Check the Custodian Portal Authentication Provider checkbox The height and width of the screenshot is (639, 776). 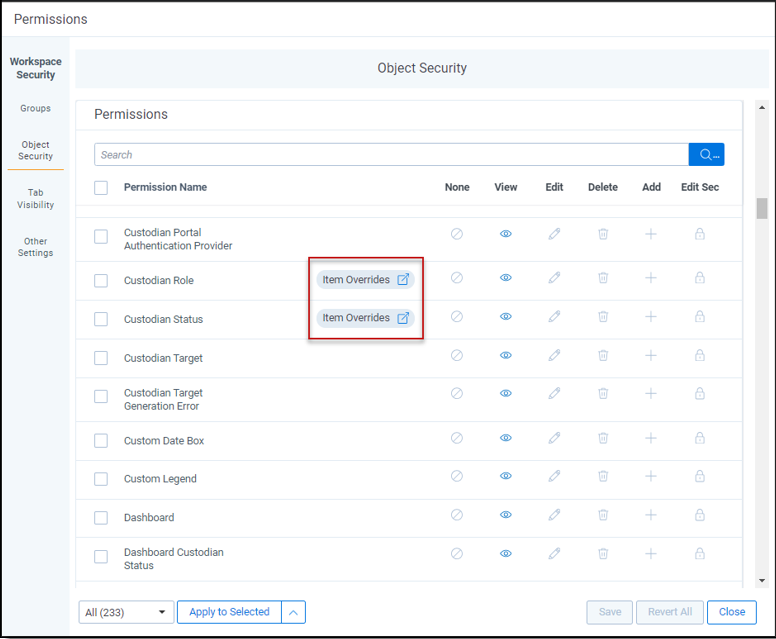(101, 237)
